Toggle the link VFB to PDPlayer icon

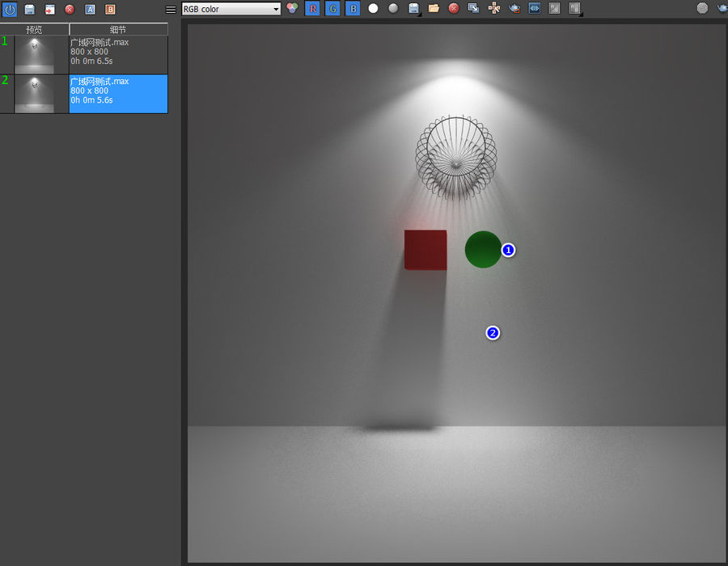535,8
